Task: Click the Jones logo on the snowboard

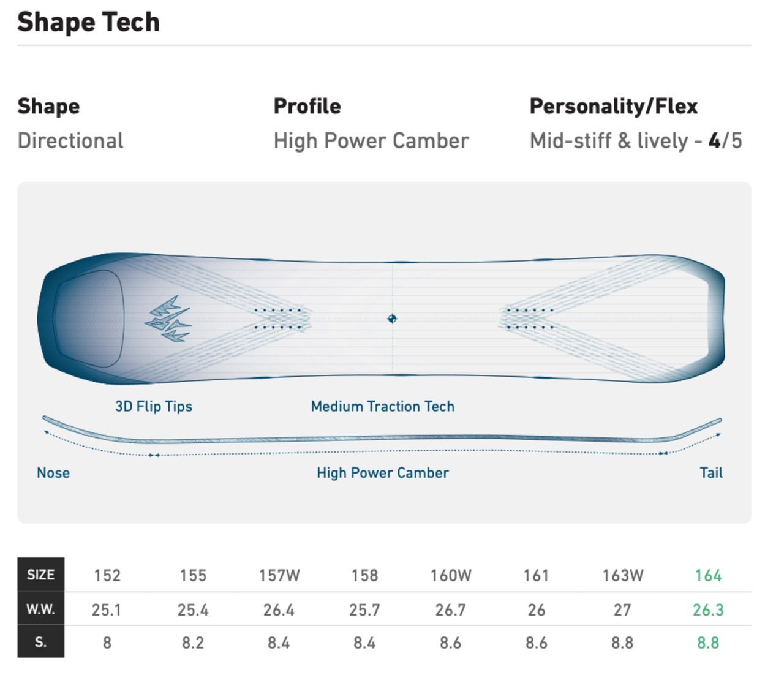Action: tap(168, 319)
